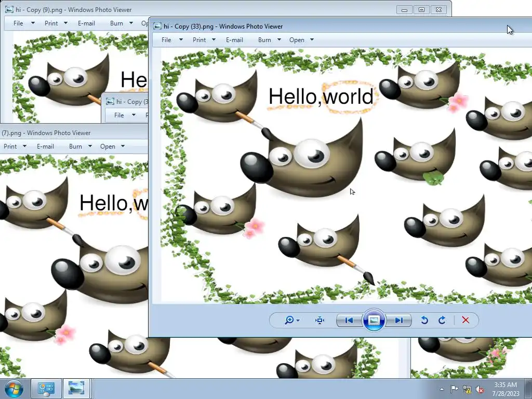Click the title icon of the small hidden viewer

tap(110, 101)
